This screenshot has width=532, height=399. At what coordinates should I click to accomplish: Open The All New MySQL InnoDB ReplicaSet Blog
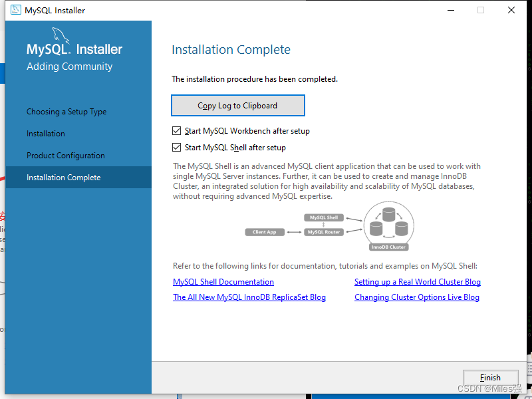click(249, 297)
